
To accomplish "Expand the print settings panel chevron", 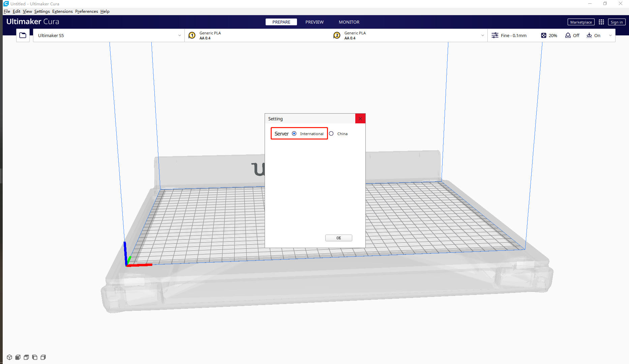I will click(x=610, y=35).
